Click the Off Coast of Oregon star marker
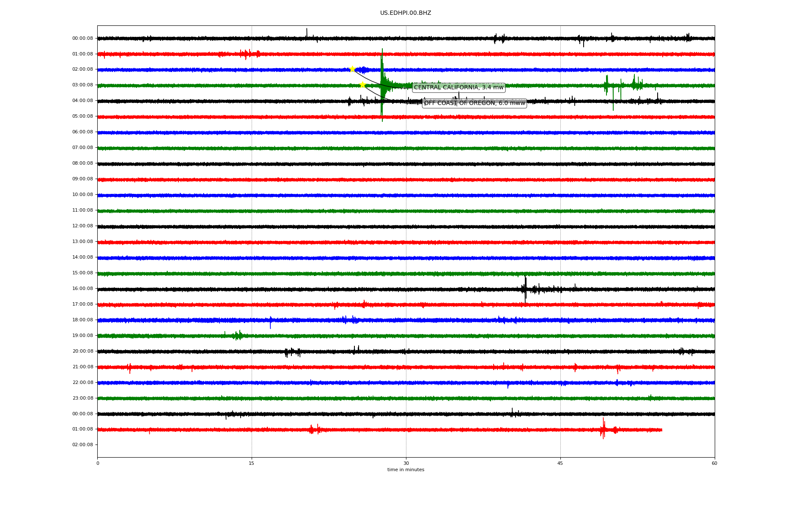 coord(362,85)
